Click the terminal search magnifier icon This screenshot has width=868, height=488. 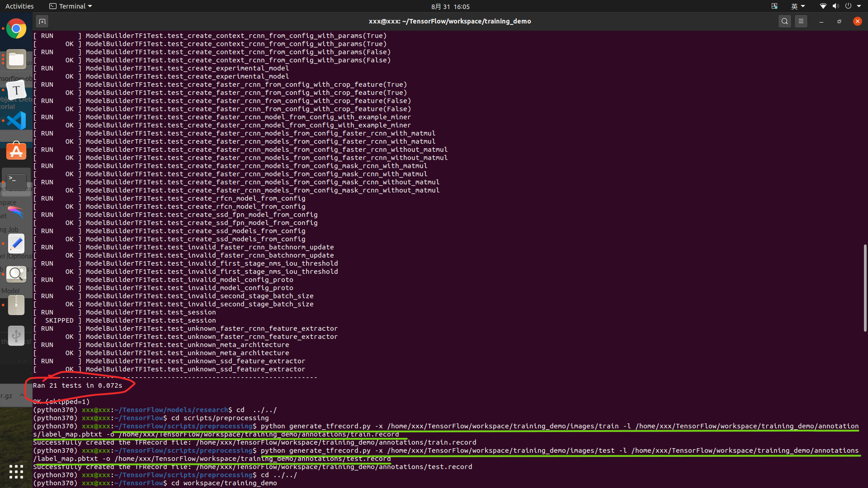pyautogui.click(x=785, y=21)
